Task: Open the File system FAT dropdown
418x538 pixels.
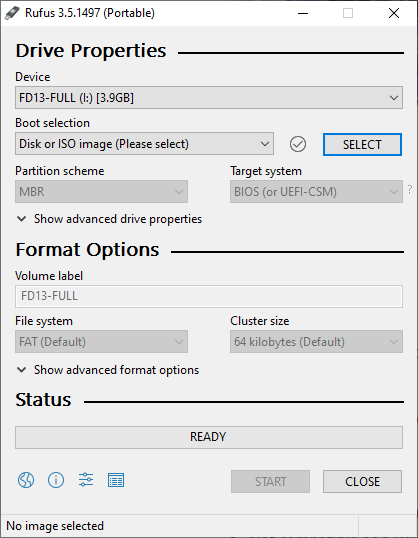Action: 101,341
